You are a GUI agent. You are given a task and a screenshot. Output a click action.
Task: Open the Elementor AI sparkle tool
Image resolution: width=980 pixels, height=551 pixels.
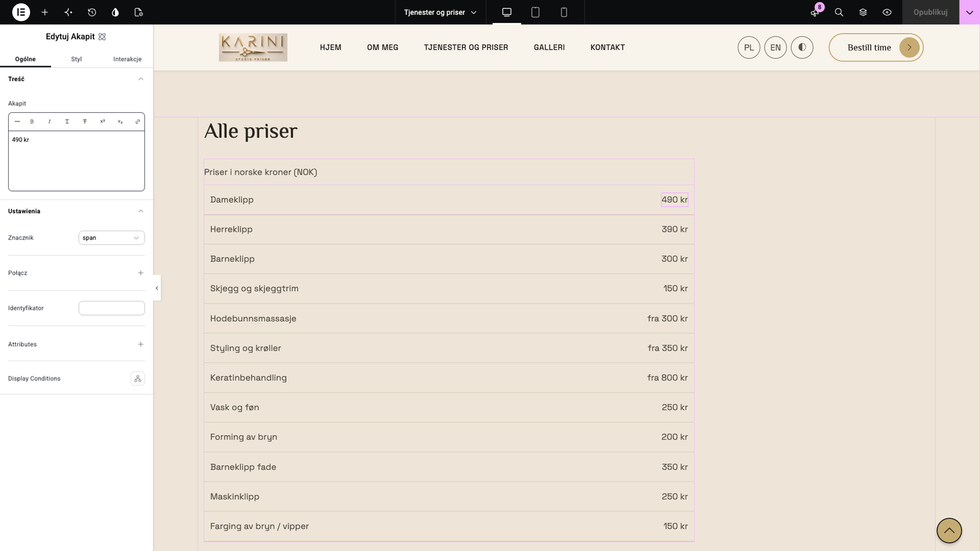[x=68, y=12]
